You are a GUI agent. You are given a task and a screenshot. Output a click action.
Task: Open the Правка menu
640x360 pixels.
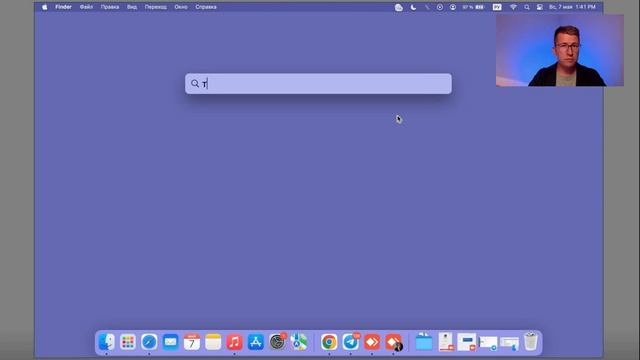(x=110, y=7)
